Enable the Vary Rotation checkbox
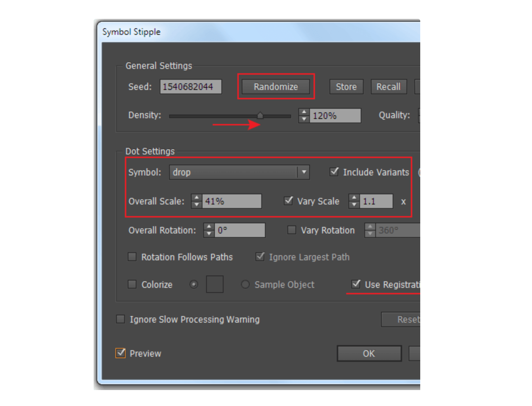The height and width of the screenshot is (406, 532). [x=291, y=230]
